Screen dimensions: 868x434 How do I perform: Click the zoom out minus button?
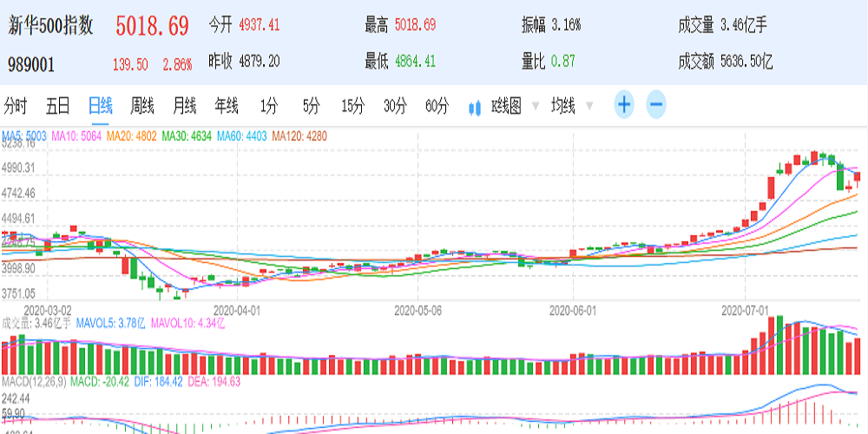coord(656,106)
